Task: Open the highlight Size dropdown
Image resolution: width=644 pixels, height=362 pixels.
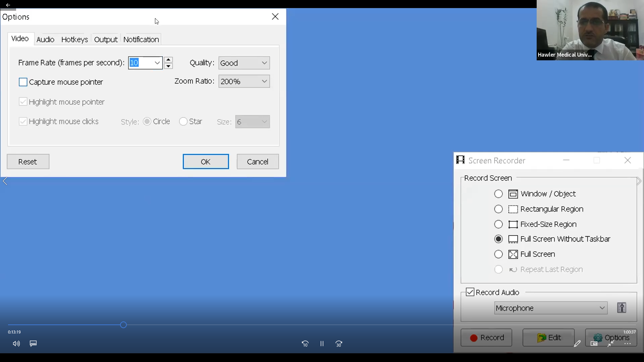Action: click(253, 122)
